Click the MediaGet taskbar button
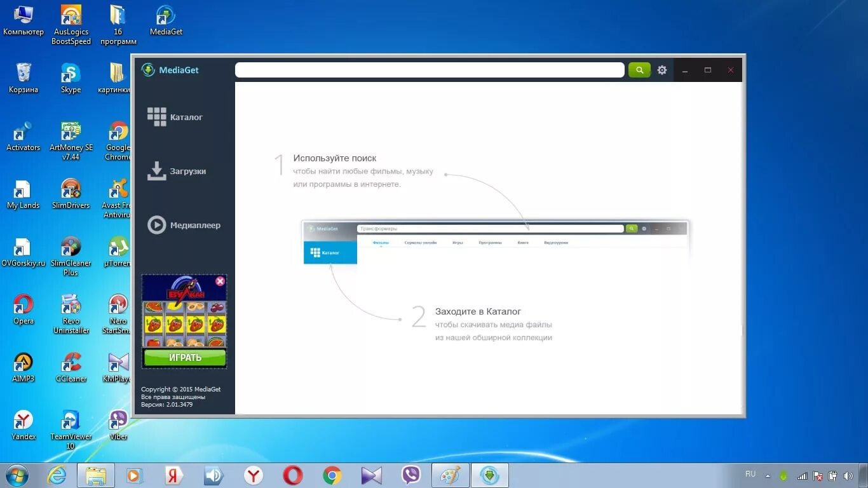This screenshot has width=868, height=488. click(490, 475)
